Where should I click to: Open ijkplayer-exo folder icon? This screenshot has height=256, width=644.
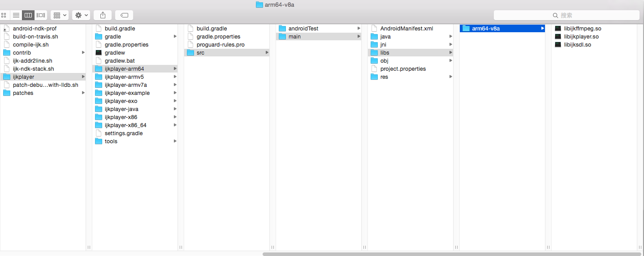[x=99, y=101]
